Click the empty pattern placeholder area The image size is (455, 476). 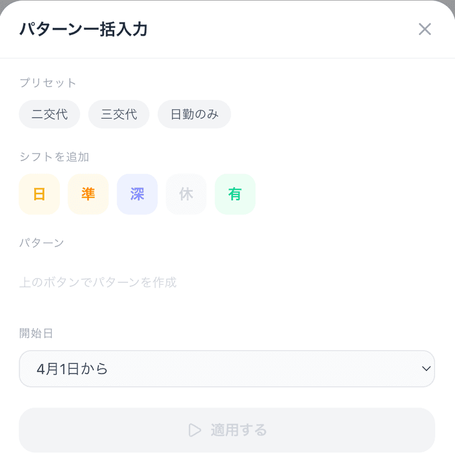pos(227,282)
